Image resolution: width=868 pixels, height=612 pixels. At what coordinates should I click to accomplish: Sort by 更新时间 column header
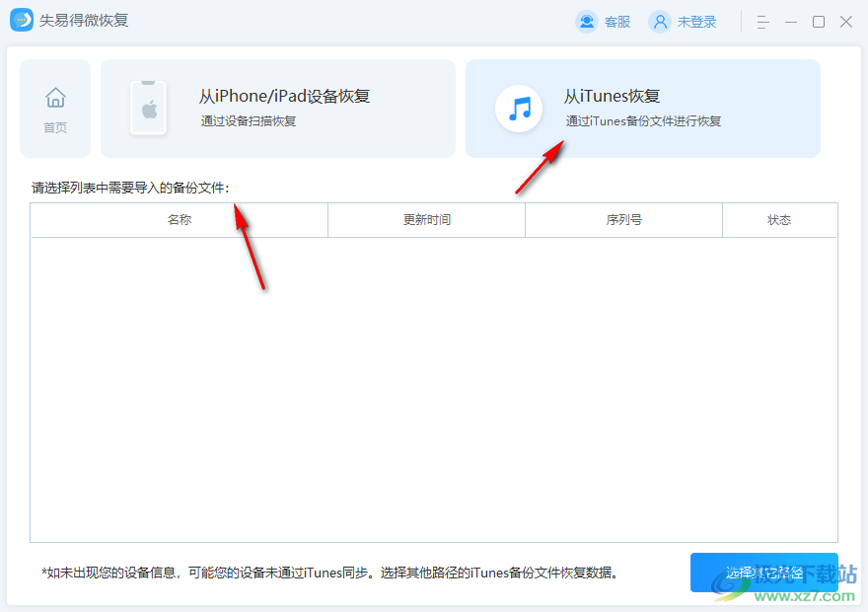[427, 220]
